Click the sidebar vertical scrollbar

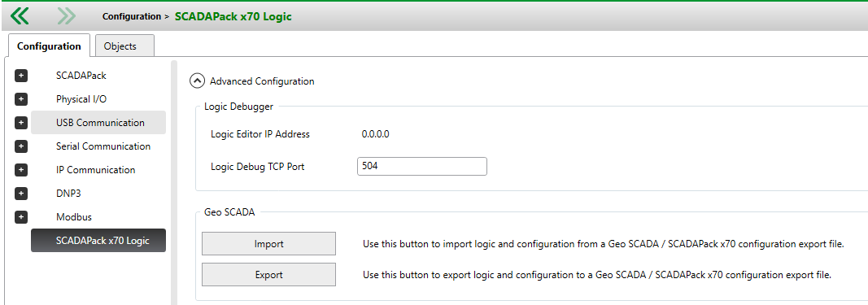click(174, 183)
